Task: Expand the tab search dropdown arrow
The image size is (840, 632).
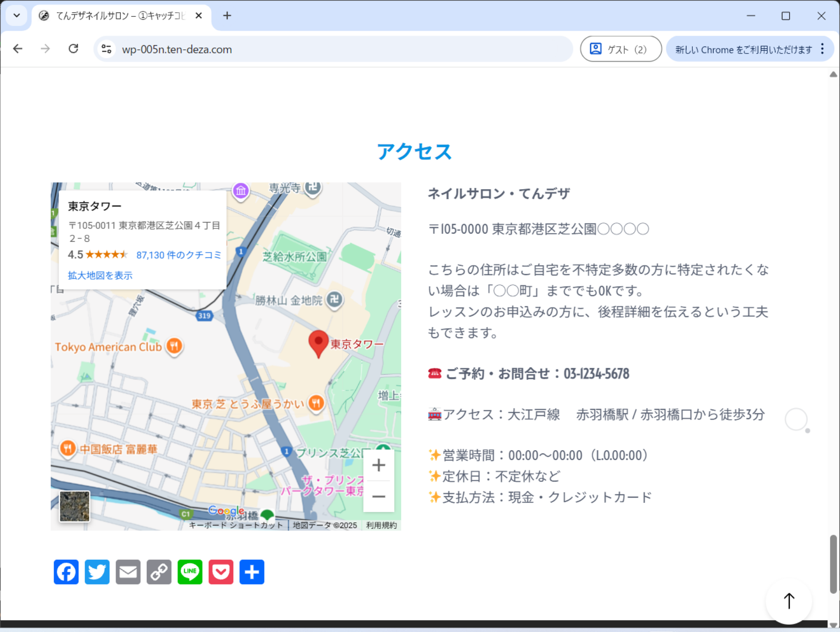Action: point(16,16)
